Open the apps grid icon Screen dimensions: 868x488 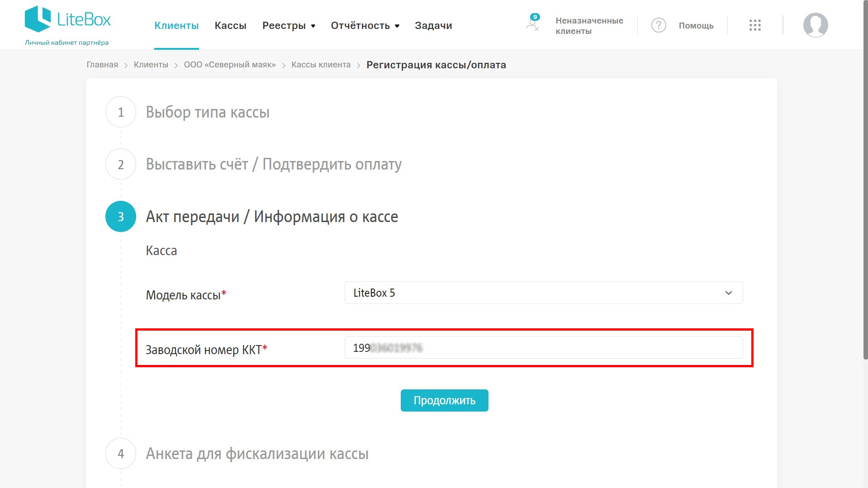[755, 25]
